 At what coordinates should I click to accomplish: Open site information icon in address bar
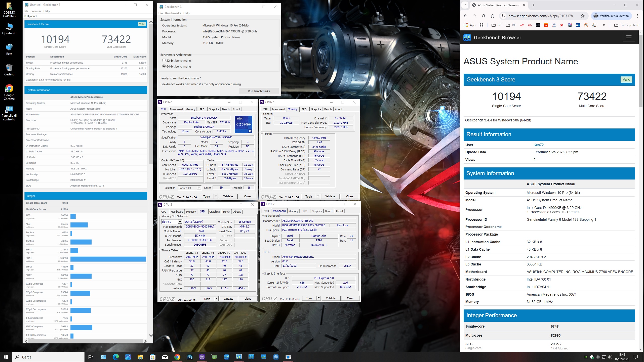coord(503,16)
